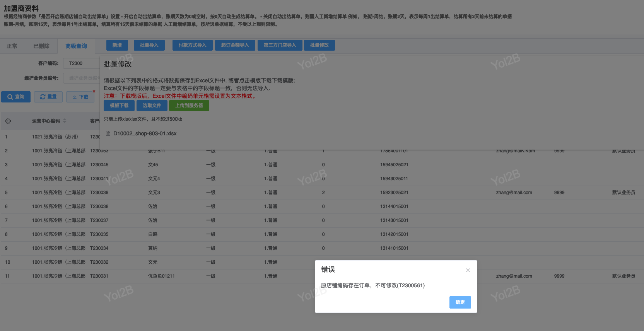Open 起订金额导入 import

pos(235,45)
